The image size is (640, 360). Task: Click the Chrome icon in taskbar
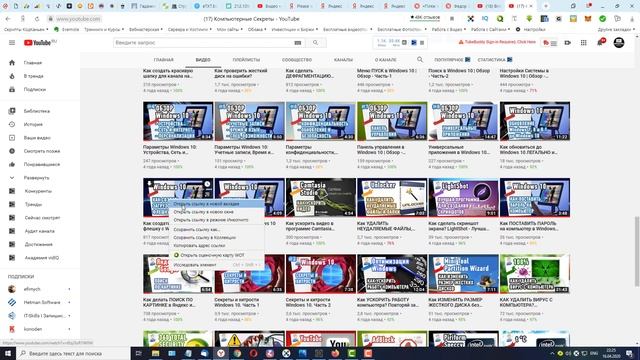[x=237, y=353]
